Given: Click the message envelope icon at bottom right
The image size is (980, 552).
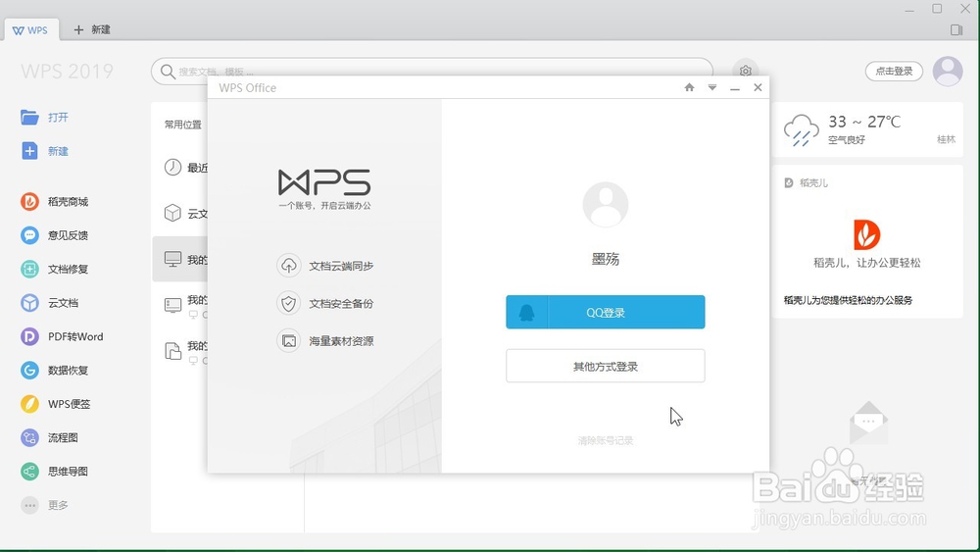Looking at the screenshot, I should (x=868, y=424).
